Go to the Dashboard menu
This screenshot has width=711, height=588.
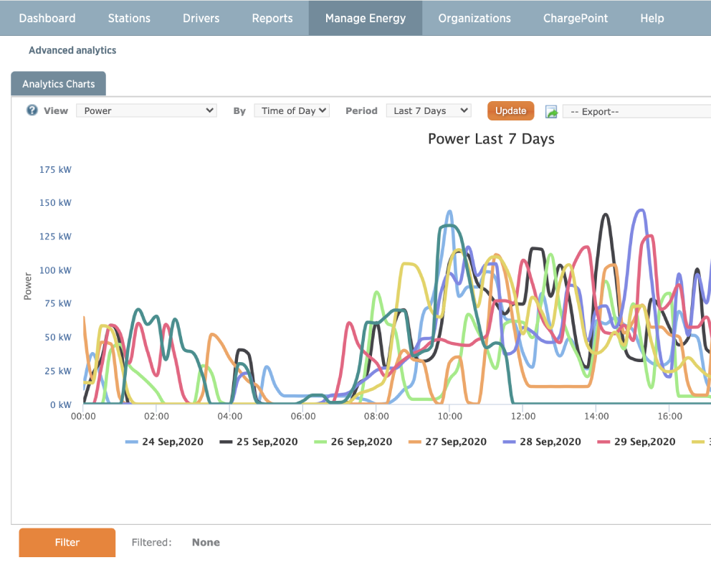(47, 18)
